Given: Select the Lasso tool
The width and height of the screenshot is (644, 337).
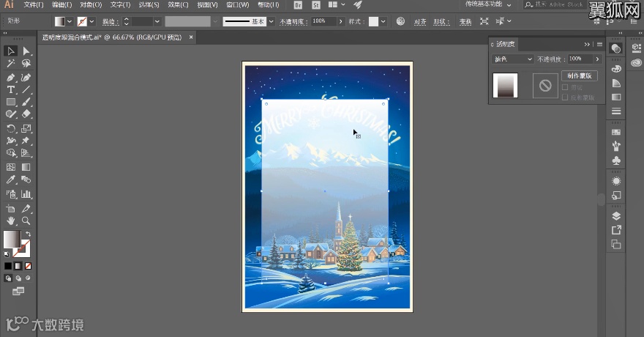Looking at the screenshot, I should [26, 63].
